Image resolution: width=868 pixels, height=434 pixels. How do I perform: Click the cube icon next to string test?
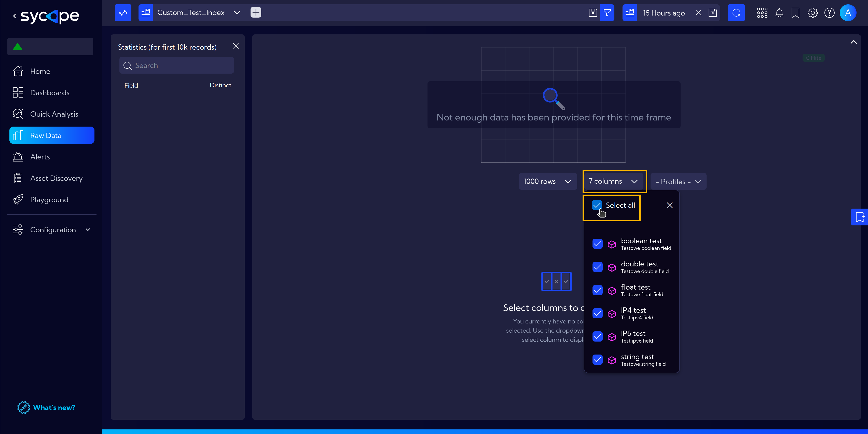coord(612,360)
